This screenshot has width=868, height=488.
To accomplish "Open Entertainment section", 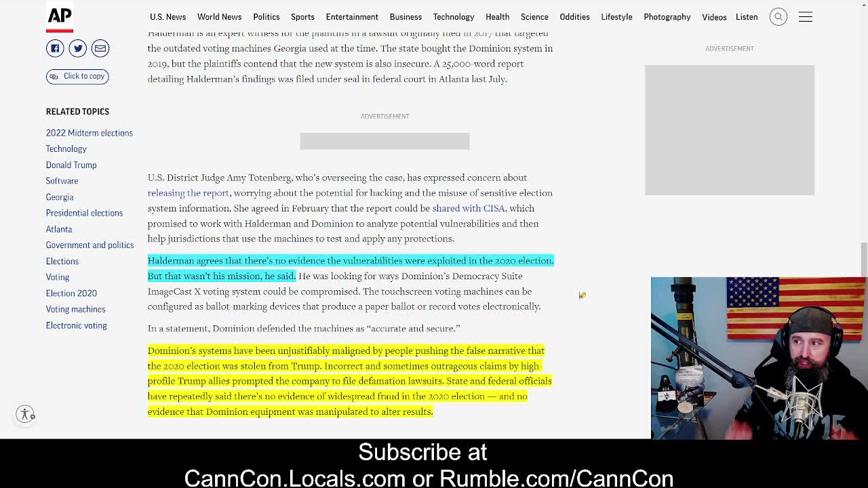I will pyautogui.click(x=352, y=17).
